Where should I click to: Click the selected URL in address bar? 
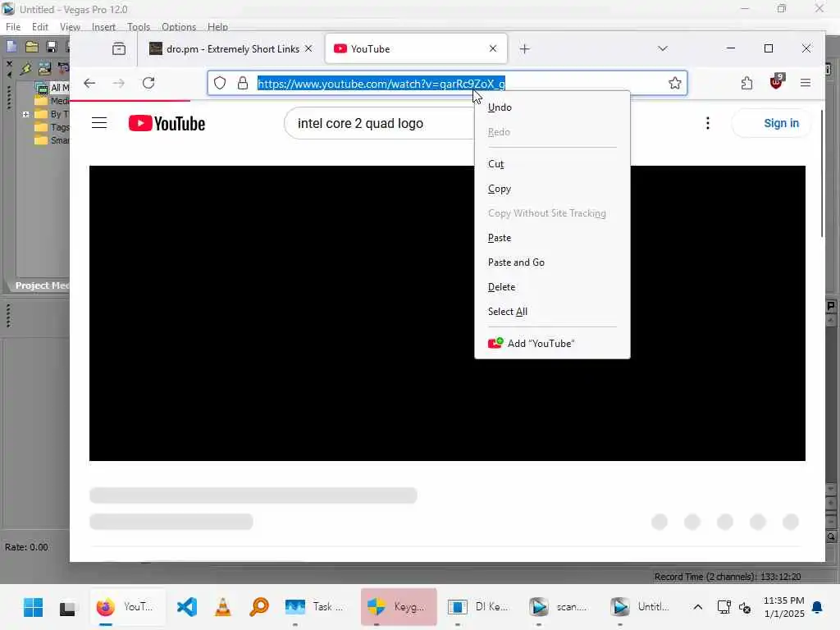[x=381, y=84]
